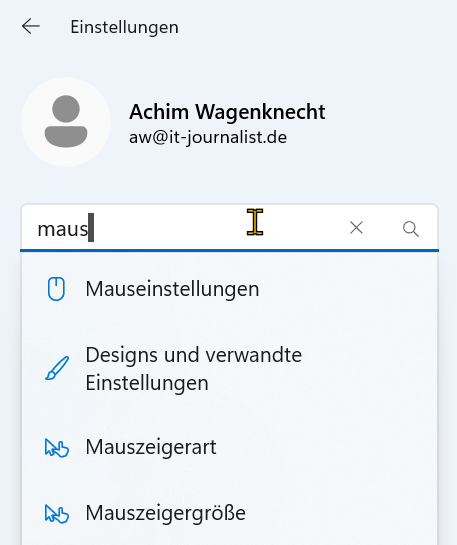Click the mouse icon beside Mauseinstellungen
This screenshot has width=457, height=545.
click(x=56, y=288)
